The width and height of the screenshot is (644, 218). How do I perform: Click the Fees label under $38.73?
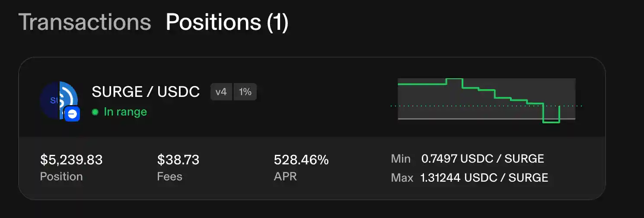pyautogui.click(x=169, y=176)
